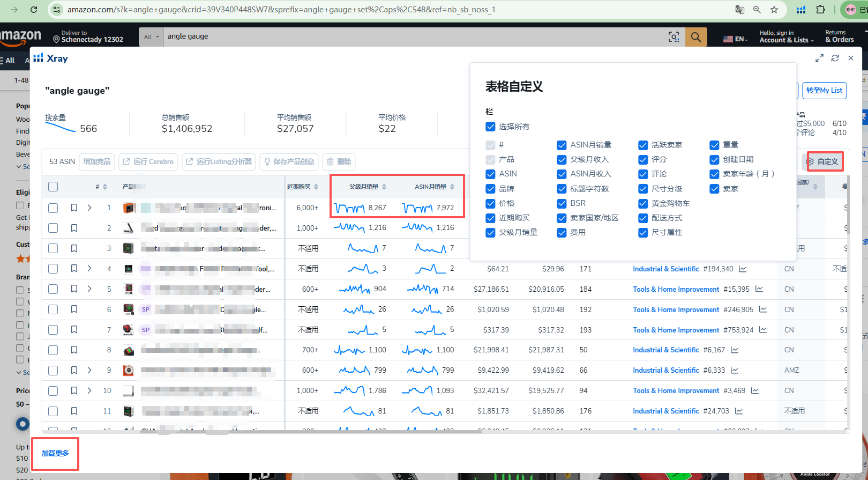Toggle the 选择所有 checkbox

click(490, 127)
